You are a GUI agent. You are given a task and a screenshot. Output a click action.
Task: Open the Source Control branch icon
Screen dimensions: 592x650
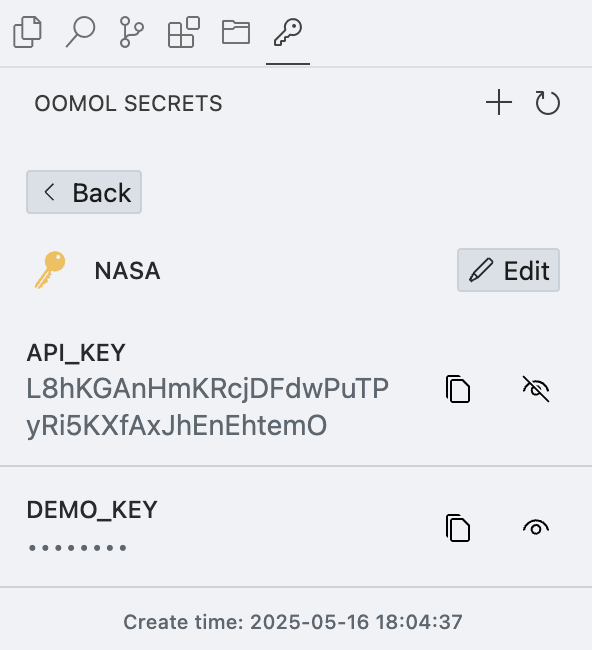click(131, 32)
